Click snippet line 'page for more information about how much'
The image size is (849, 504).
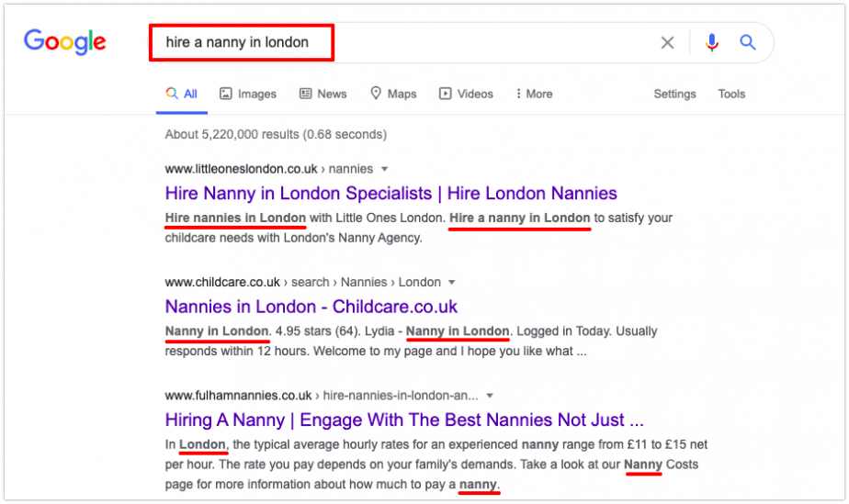[x=333, y=485]
